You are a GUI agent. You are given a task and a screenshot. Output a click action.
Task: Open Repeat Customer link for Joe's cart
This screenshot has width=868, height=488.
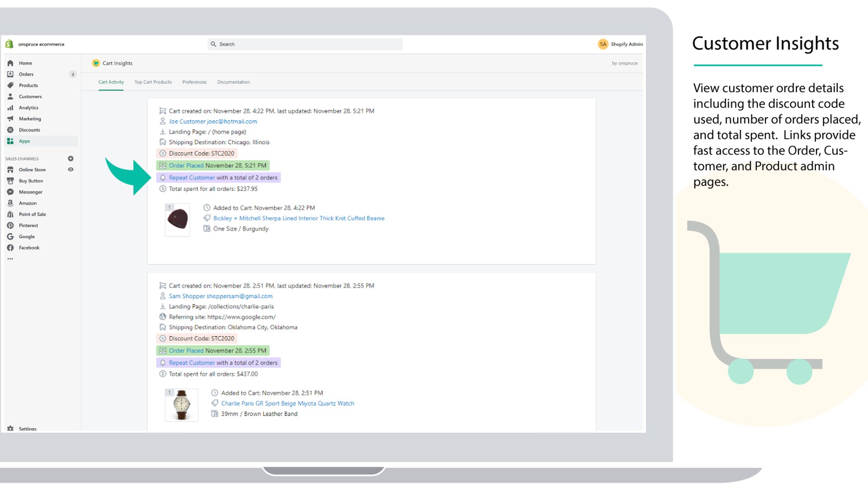point(192,178)
